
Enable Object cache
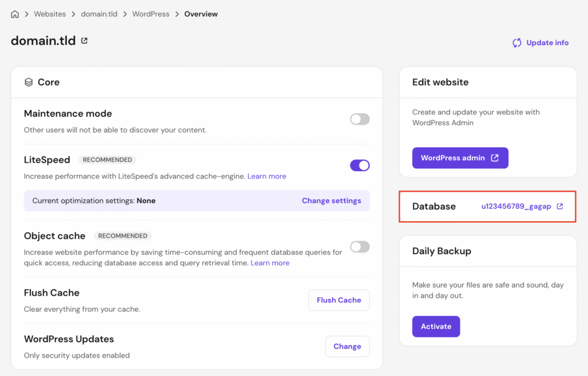point(359,247)
